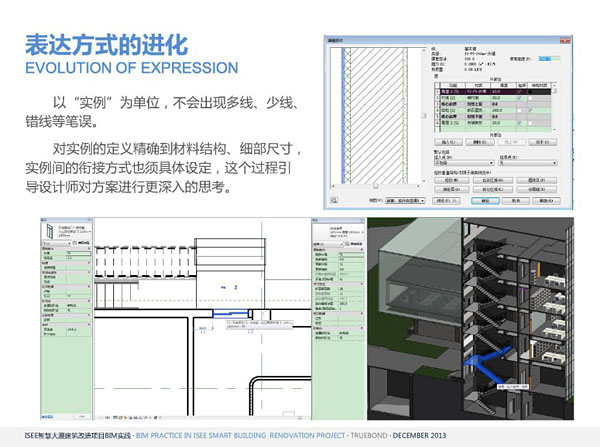Close the left Properties panel
This screenshot has width=600, height=447.
pos(90,220)
